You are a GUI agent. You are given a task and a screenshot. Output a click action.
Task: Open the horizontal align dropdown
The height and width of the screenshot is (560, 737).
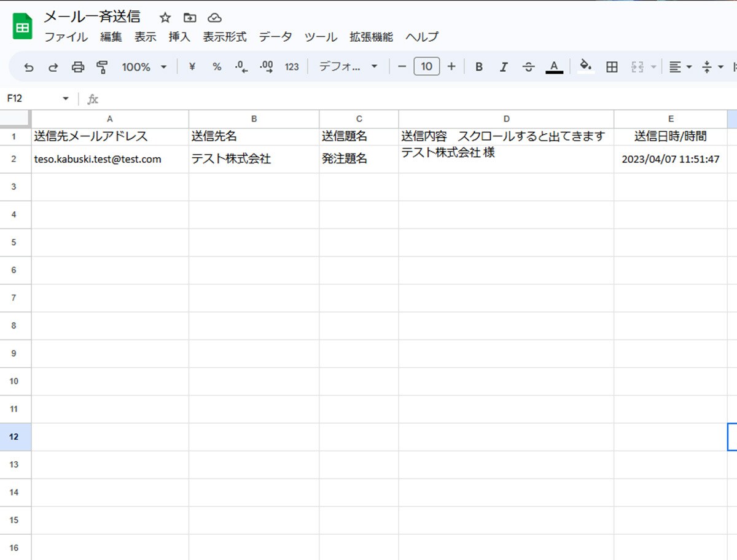(x=680, y=67)
